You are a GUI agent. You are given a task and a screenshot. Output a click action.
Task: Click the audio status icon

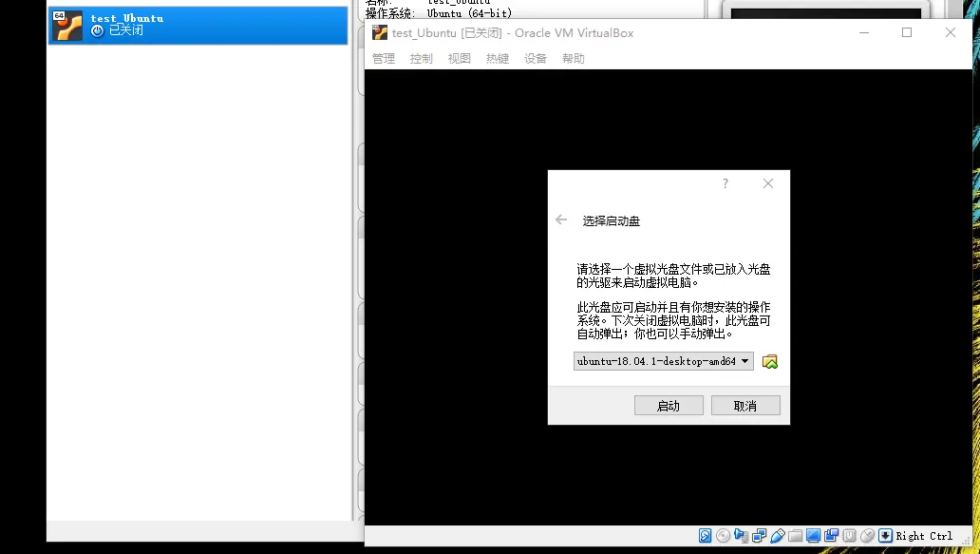[741, 535]
